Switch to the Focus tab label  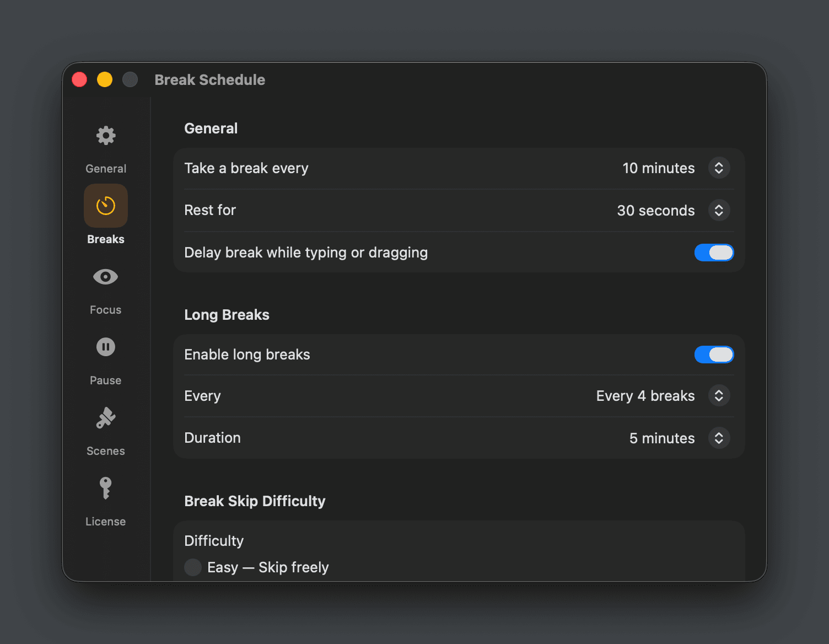coord(106,310)
